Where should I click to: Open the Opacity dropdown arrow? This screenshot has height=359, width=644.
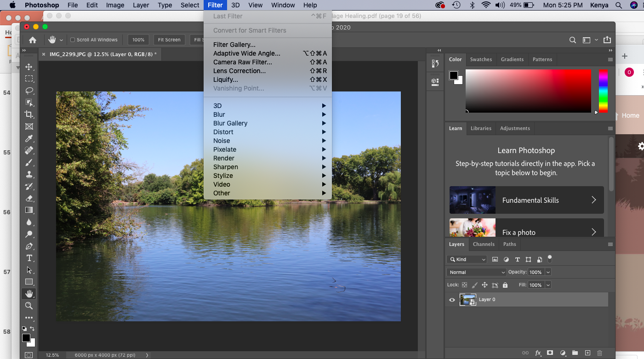click(549, 272)
